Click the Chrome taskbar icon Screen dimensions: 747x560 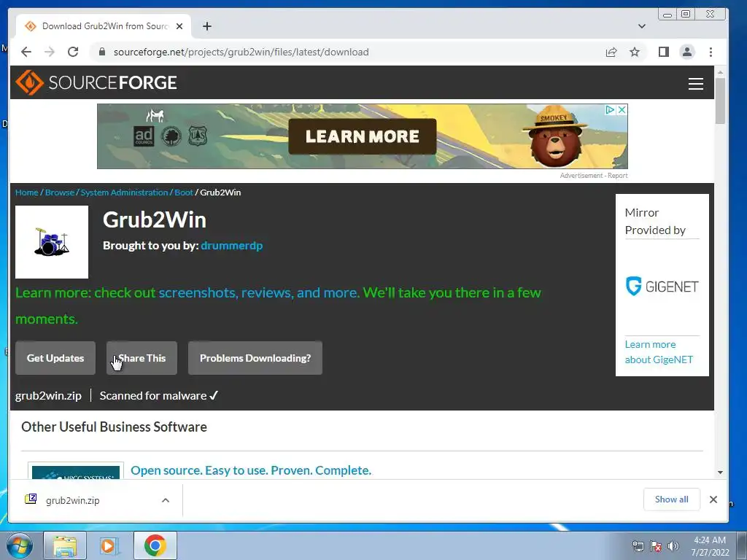155,545
